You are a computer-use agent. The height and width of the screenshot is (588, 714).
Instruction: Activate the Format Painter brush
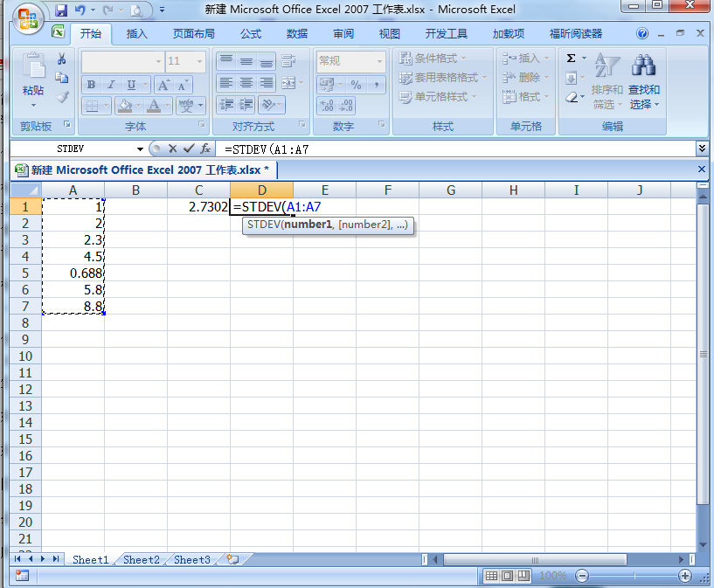click(61, 96)
